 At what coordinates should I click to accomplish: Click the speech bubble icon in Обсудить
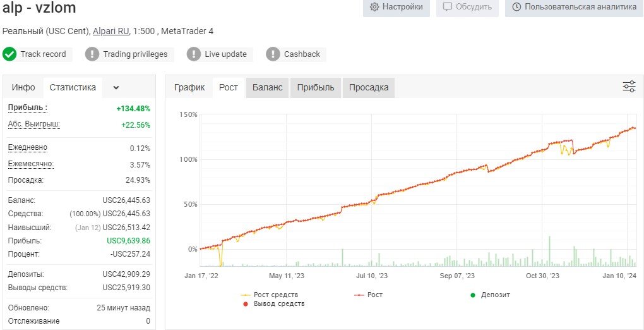(447, 7)
